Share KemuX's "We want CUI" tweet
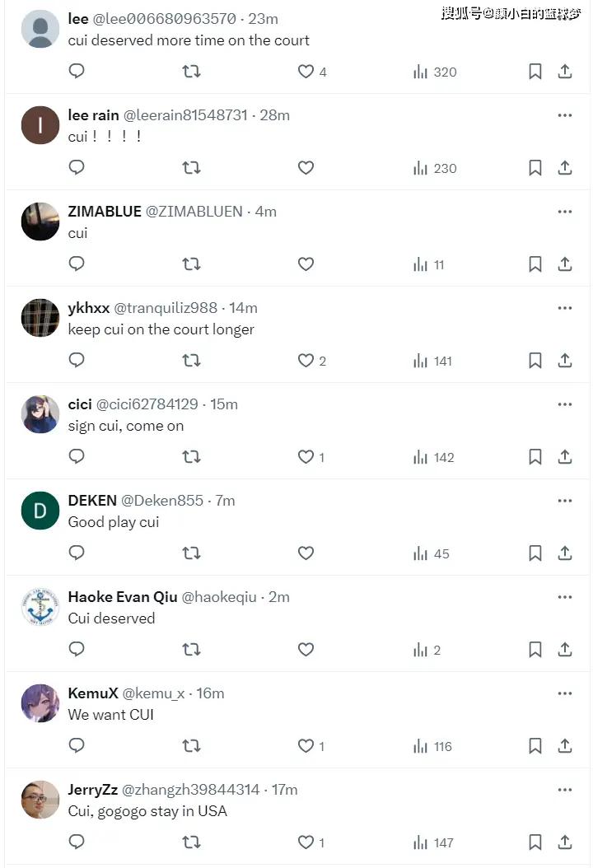The height and width of the screenshot is (868, 593). point(565,746)
